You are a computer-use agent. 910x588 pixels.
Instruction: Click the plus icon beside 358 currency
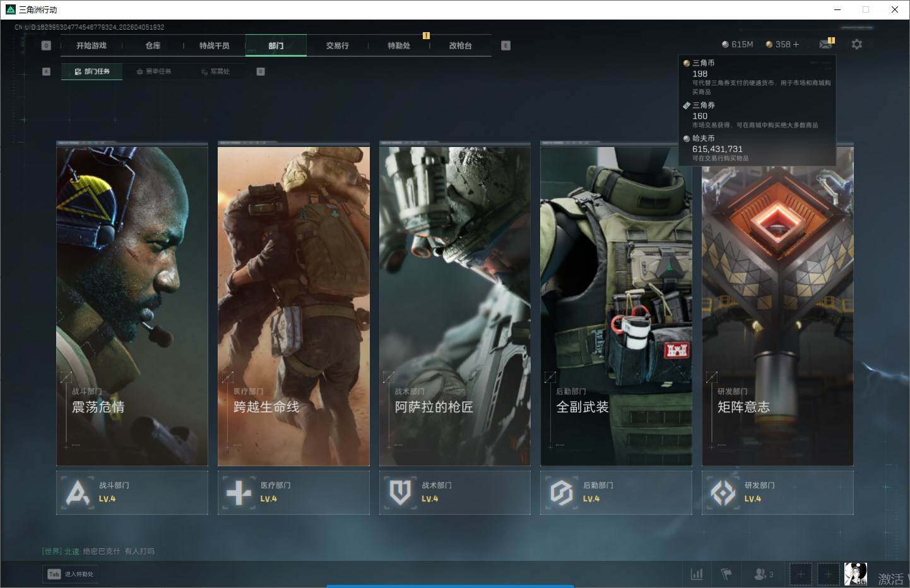796,44
